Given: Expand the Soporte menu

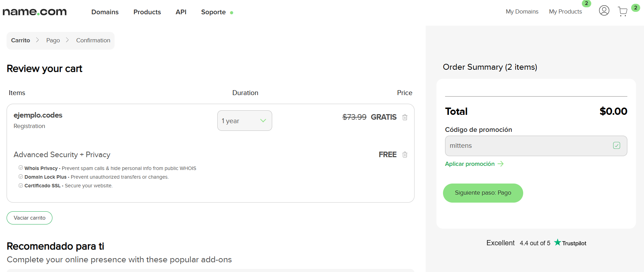Looking at the screenshot, I should coord(214,12).
